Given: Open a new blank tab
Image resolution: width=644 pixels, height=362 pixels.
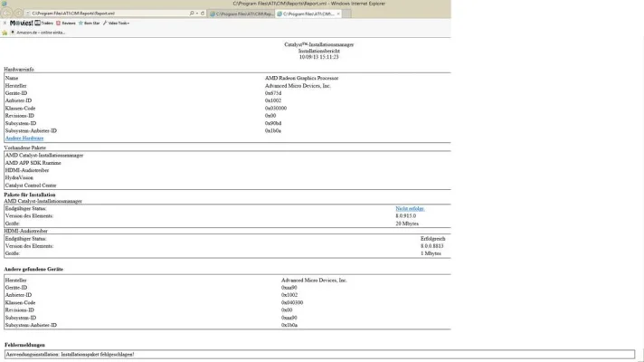Looking at the screenshot, I should tap(346, 14).
